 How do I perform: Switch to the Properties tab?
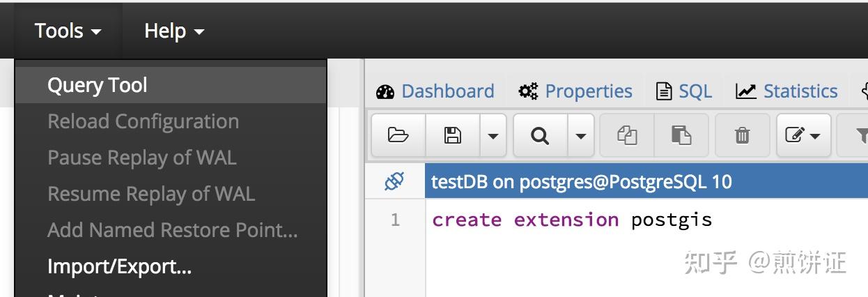click(x=576, y=91)
